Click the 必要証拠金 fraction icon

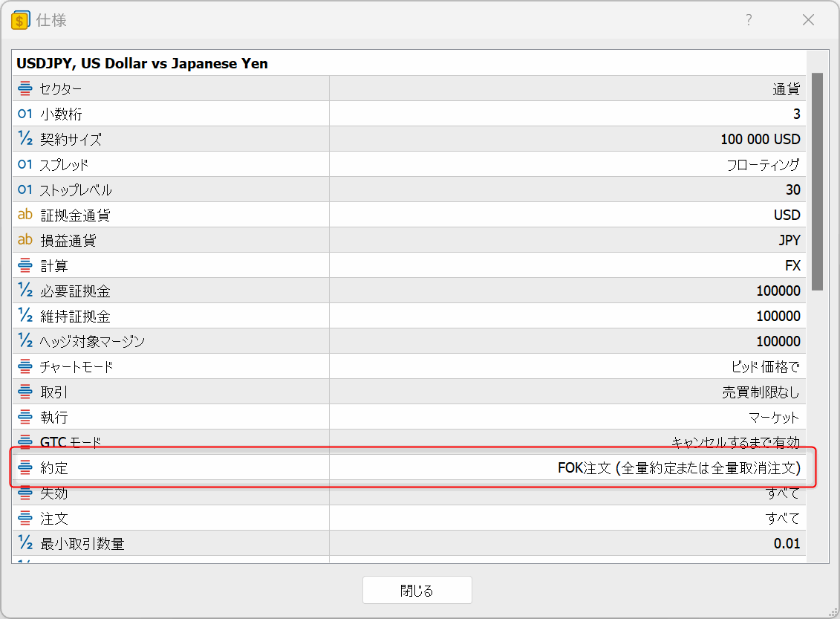click(25, 291)
